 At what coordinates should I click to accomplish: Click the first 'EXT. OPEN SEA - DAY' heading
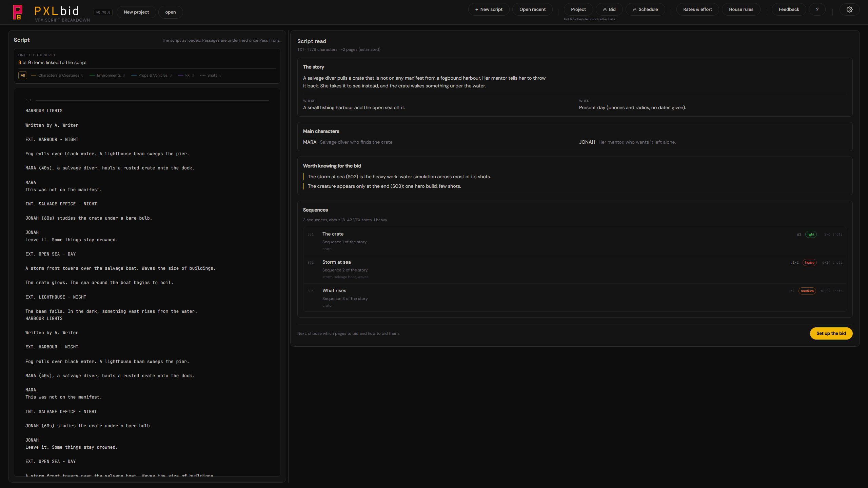click(x=51, y=254)
